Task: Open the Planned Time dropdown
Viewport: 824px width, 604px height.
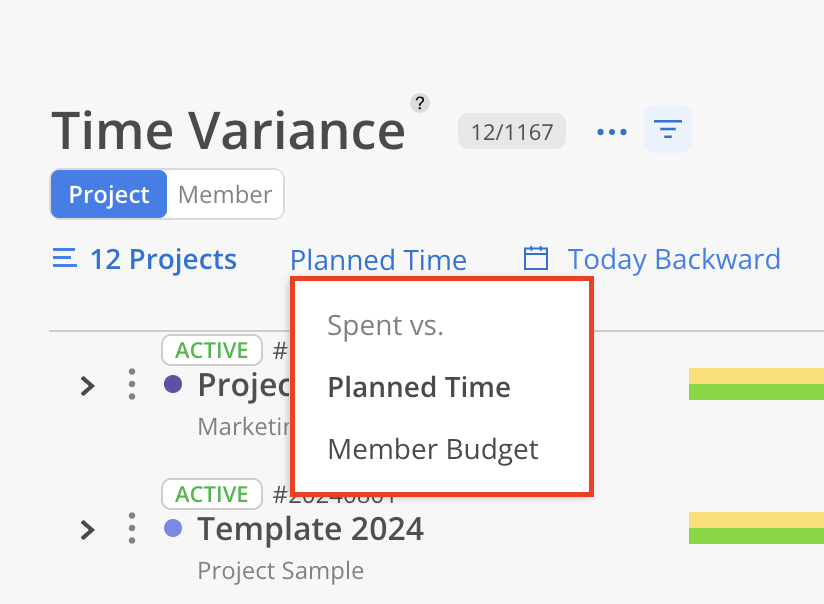Action: (378, 260)
